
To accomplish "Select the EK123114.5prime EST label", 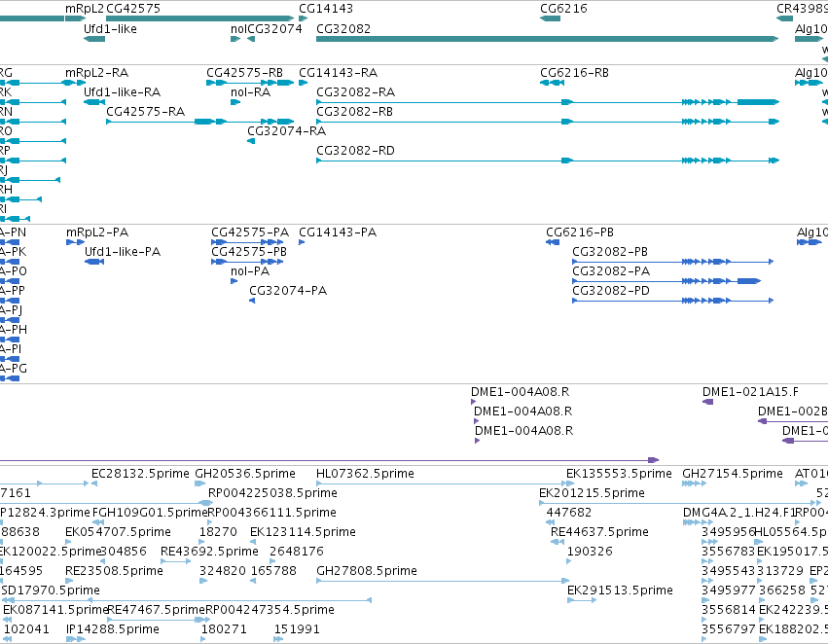I will [303, 532].
